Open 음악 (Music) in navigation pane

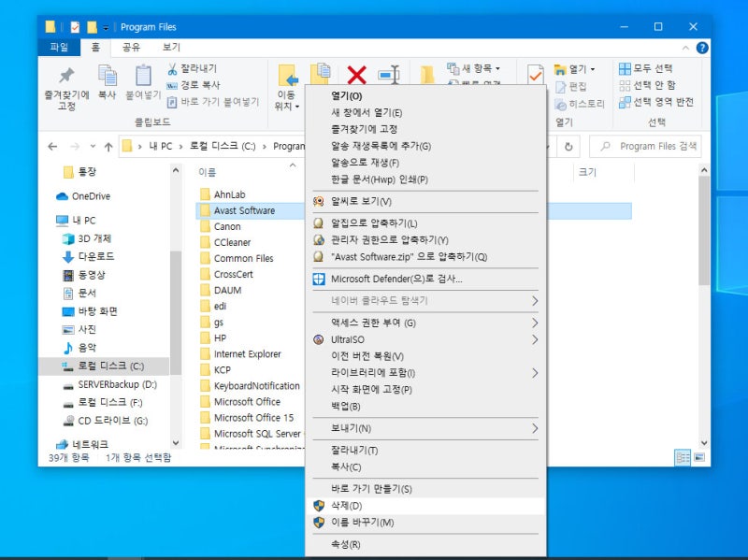(79, 348)
